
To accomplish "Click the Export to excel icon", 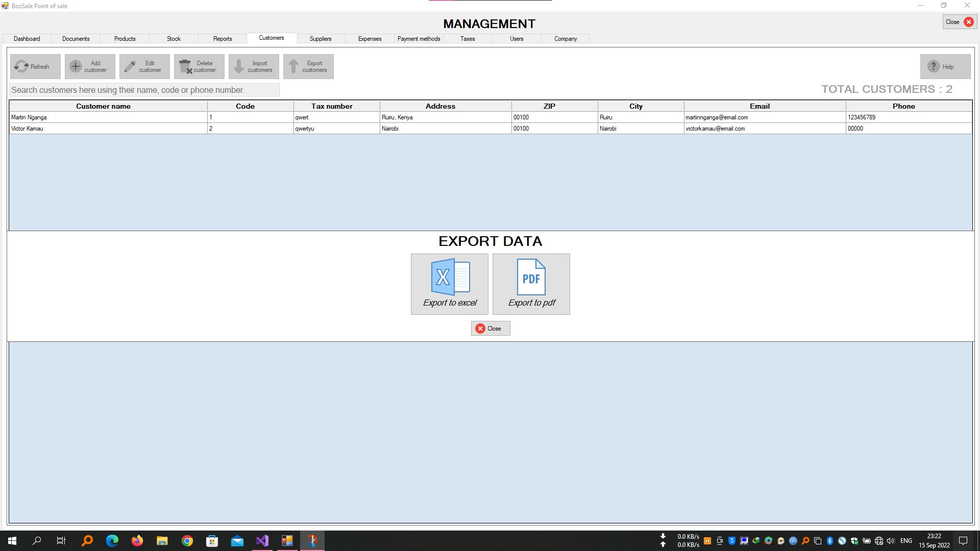I will 449,284.
